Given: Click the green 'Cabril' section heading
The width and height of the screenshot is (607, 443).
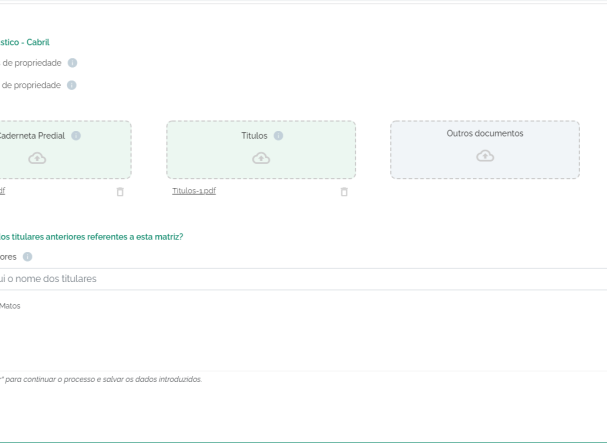Looking at the screenshot, I should coord(25,42).
